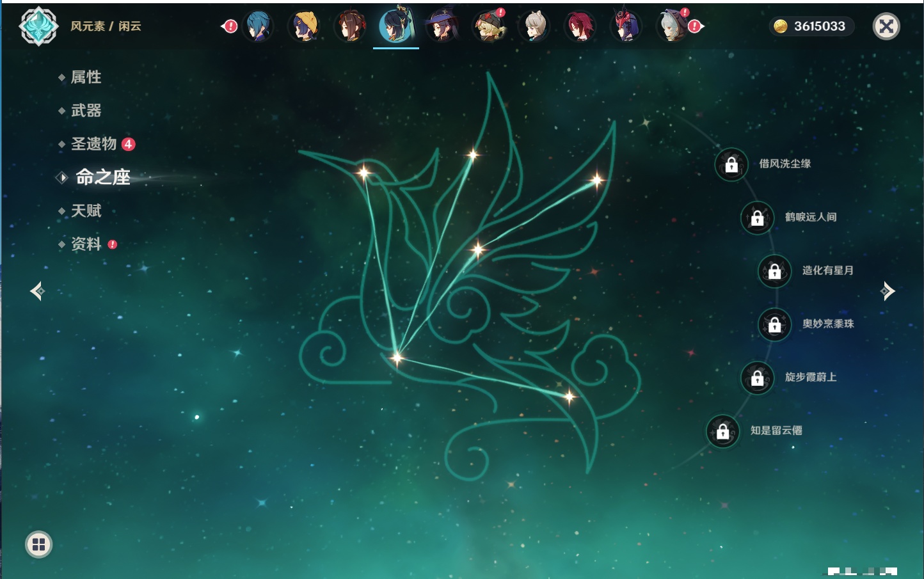Switch to the previous character with left arrow
The width and height of the screenshot is (924, 579).
point(38,291)
